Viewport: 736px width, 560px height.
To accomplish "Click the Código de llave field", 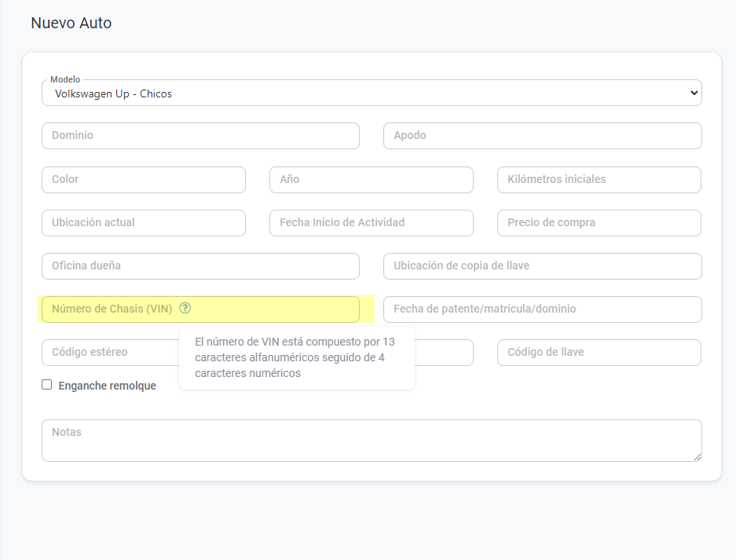I will tap(599, 353).
